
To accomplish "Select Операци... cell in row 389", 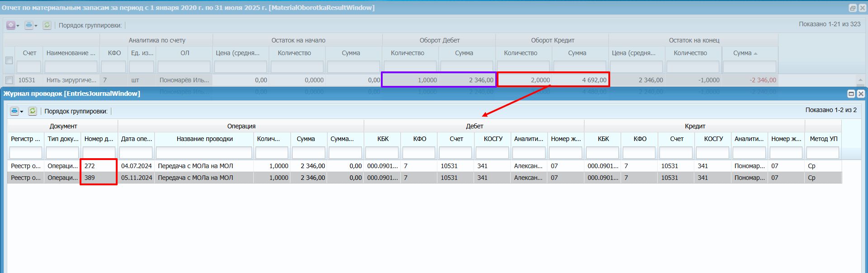I will click(x=62, y=178).
